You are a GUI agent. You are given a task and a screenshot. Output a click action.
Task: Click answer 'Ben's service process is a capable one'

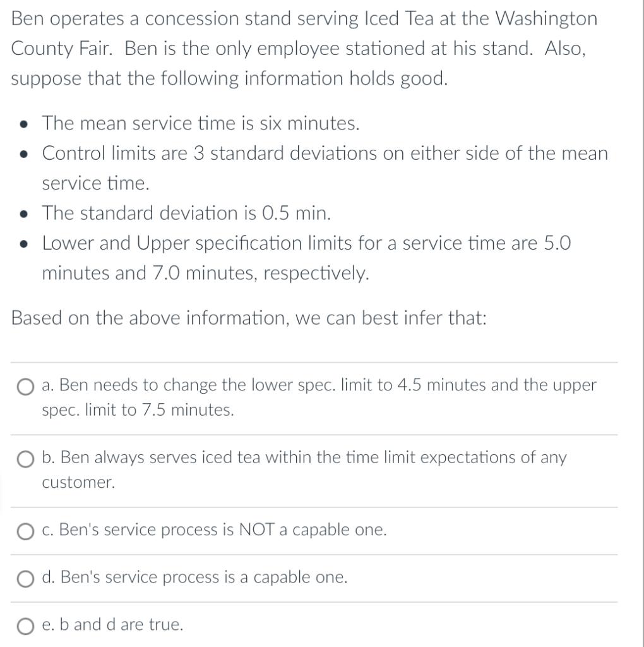click(196, 577)
